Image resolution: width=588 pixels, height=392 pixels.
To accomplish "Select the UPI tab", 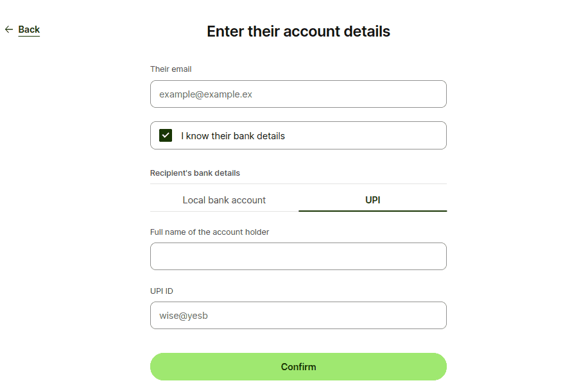I will 372,200.
